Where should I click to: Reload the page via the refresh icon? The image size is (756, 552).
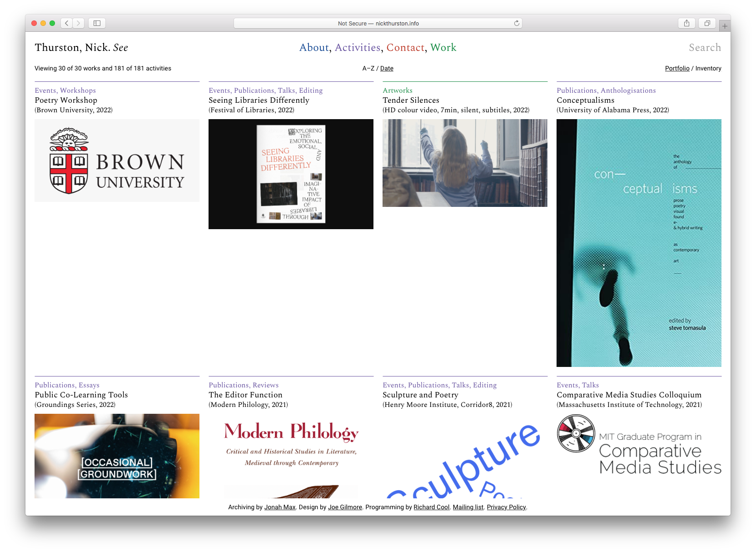pyautogui.click(x=516, y=23)
